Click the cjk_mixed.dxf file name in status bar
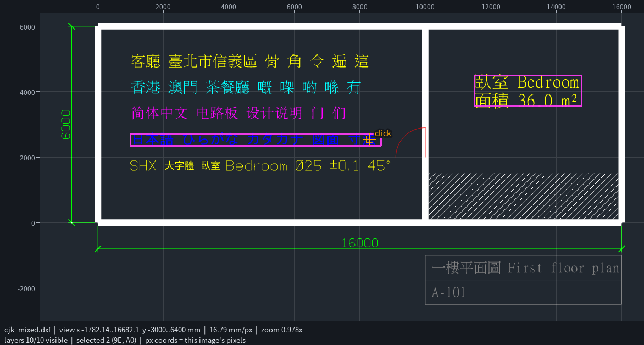The image size is (644, 345). [27, 330]
